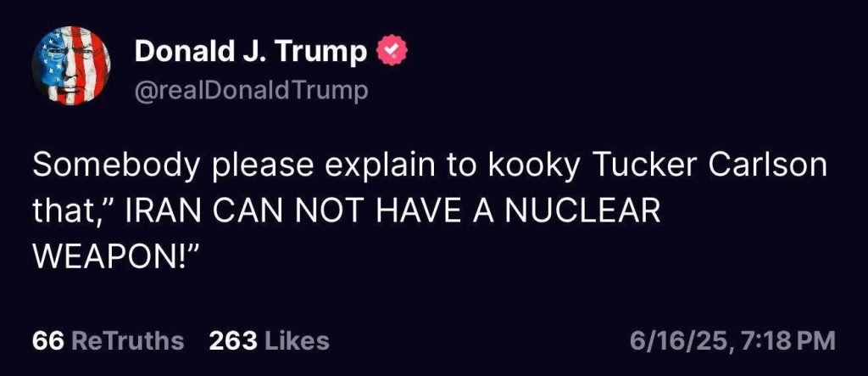Viewport: 868px width, 376px height.
Task: Click the "ReTruths" label text
Action: click(x=127, y=340)
